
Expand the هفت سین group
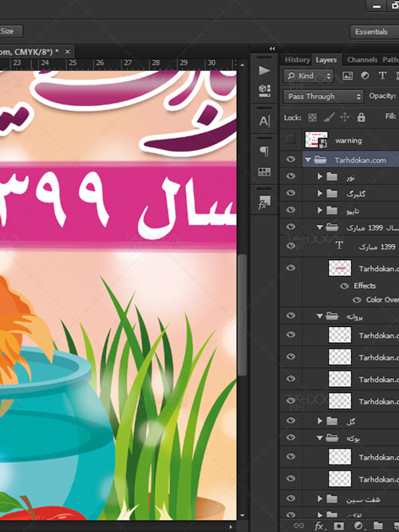pyautogui.click(x=319, y=499)
